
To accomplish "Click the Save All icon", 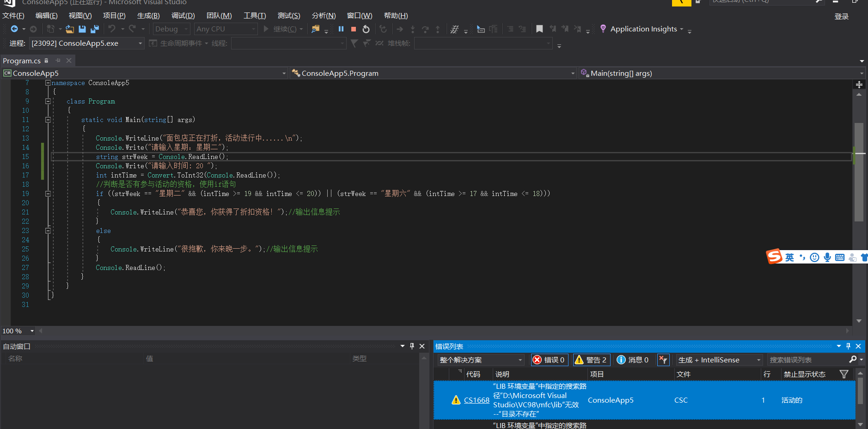I will pos(95,29).
